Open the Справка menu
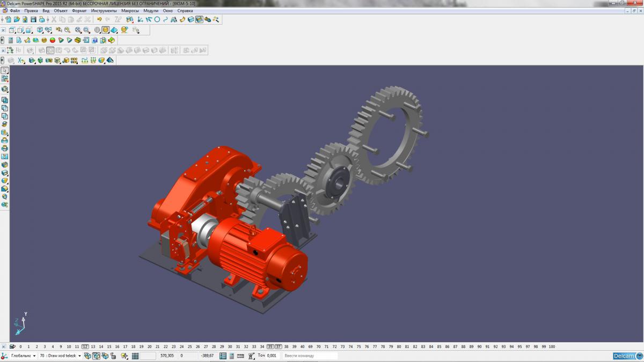The height and width of the screenshot is (362, 644). pyautogui.click(x=185, y=11)
